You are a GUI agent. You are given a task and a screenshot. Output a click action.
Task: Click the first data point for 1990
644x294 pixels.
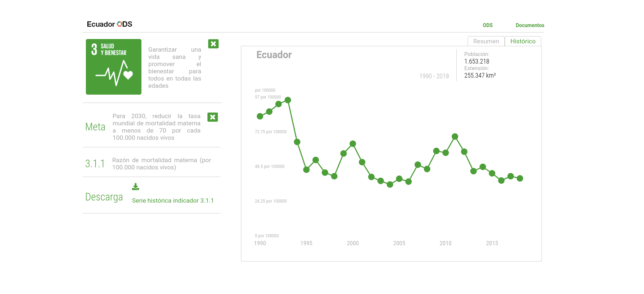pyautogui.click(x=260, y=116)
